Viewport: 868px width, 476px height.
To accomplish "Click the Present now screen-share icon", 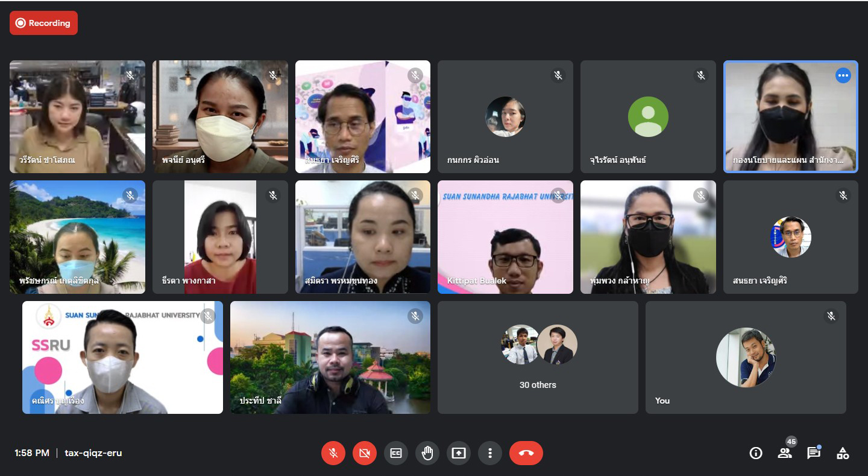I will pos(458,453).
